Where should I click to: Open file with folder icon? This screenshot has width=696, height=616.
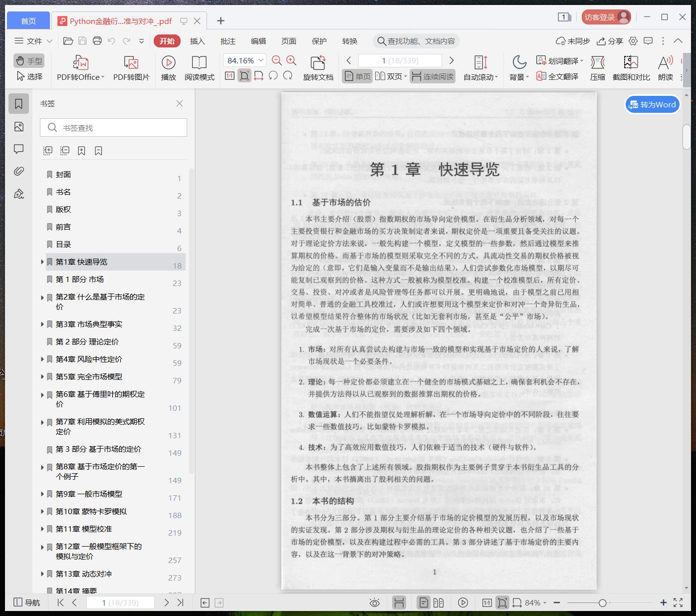pyautogui.click(x=68, y=41)
